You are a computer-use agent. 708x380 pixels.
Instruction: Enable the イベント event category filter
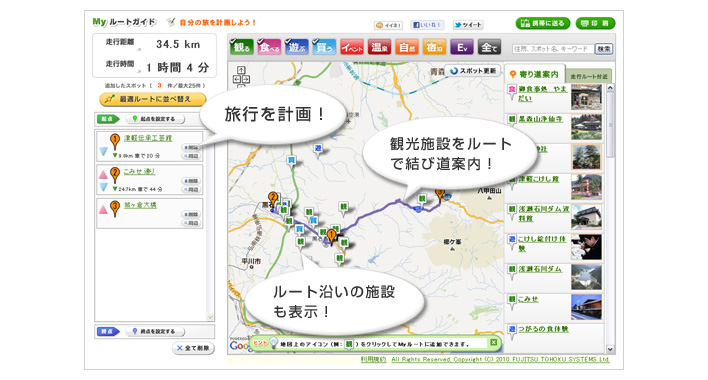point(352,47)
